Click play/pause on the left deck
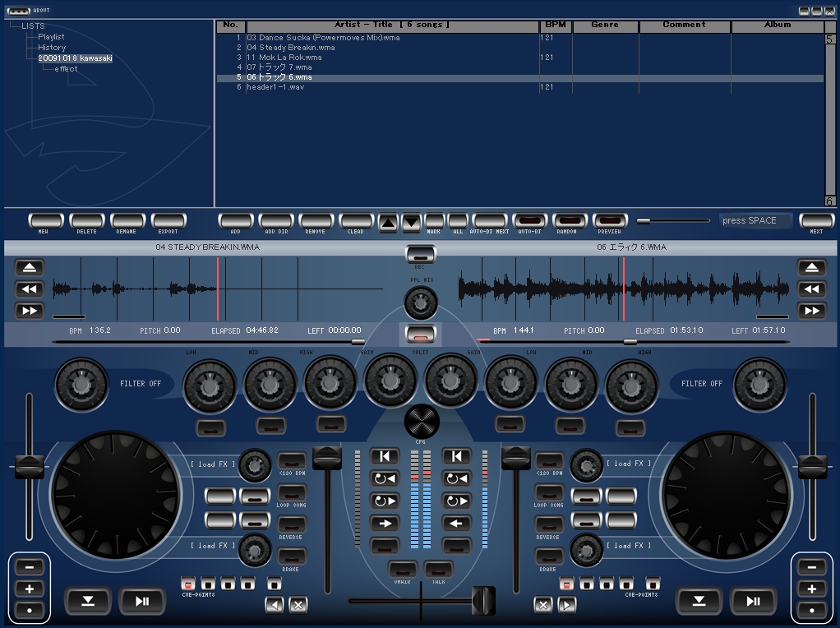Image resolution: width=840 pixels, height=628 pixels. (x=142, y=601)
